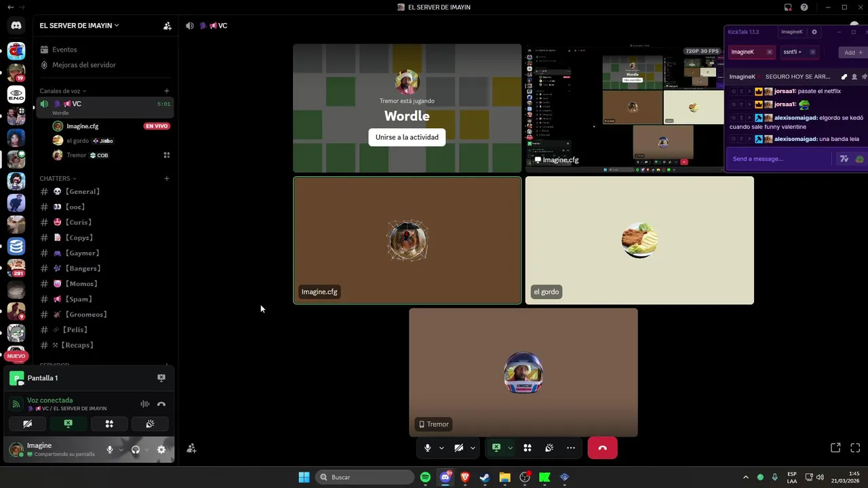Enter fullscreen call view
Viewport: 868px width, 488px height.
click(855, 448)
